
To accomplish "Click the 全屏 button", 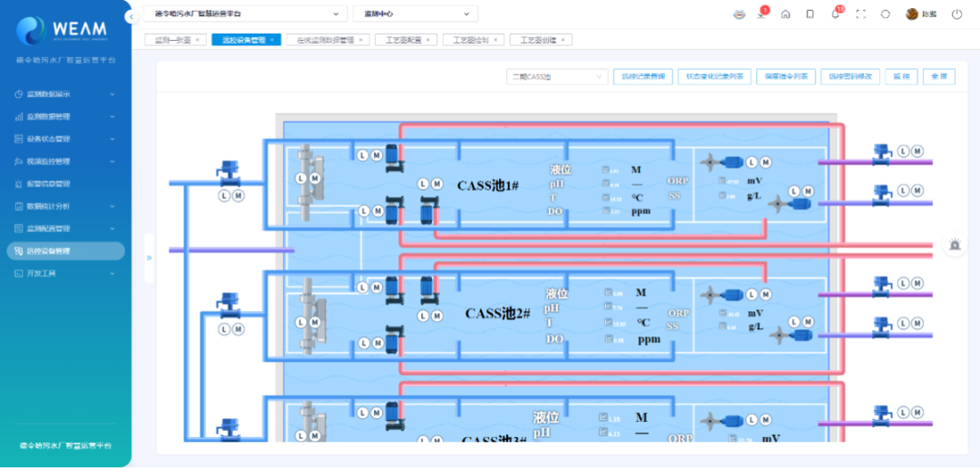I will [939, 77].
